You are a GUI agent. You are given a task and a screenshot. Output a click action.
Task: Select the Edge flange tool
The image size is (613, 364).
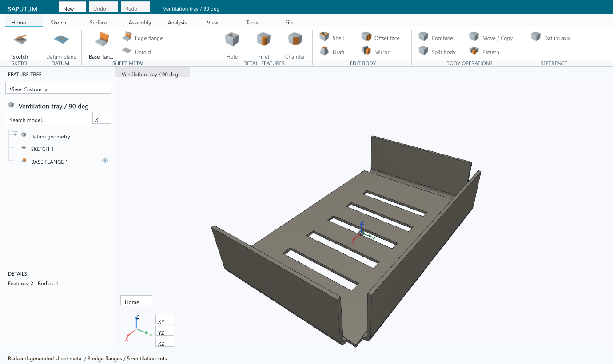point(142,38)
